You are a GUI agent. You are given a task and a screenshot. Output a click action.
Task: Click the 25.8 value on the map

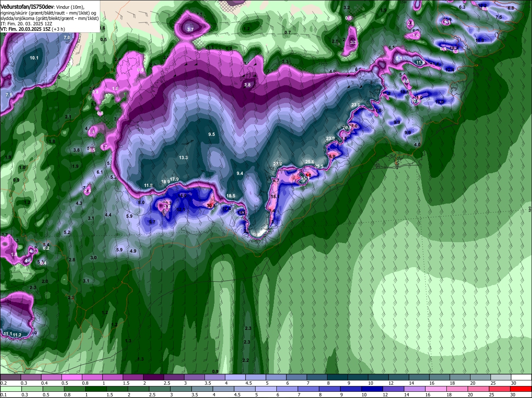pyautogui.click(x=310, y=162)
